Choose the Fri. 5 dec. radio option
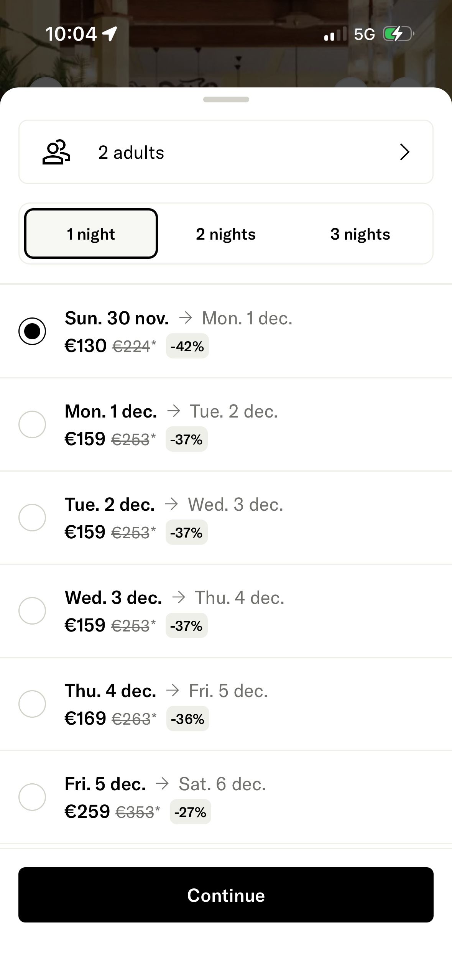 [x=32, y=797]
